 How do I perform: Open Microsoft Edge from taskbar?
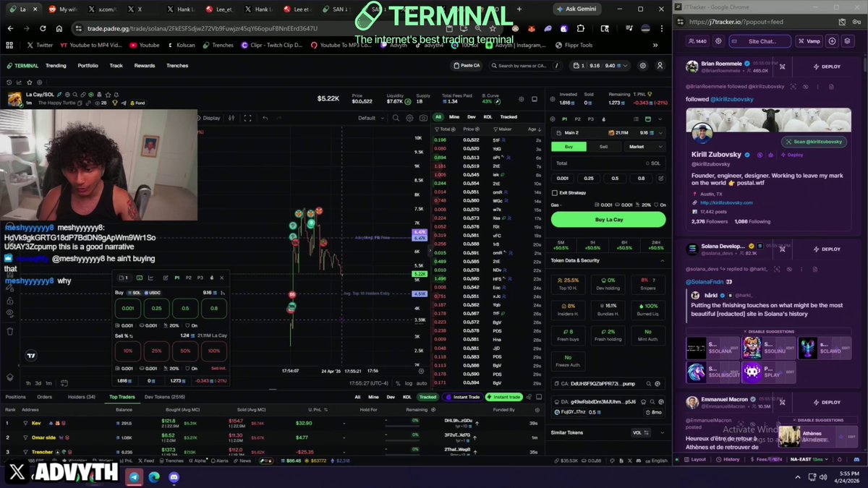[x=154, y=476]
